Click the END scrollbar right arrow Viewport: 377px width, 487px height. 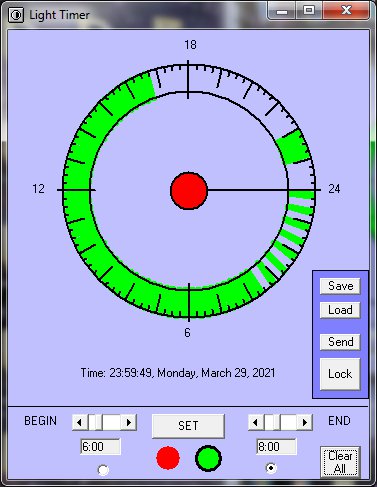305,423
